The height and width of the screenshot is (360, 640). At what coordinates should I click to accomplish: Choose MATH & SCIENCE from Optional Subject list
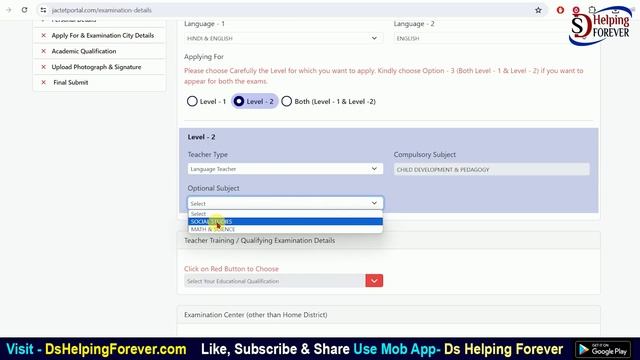point(285,229)
